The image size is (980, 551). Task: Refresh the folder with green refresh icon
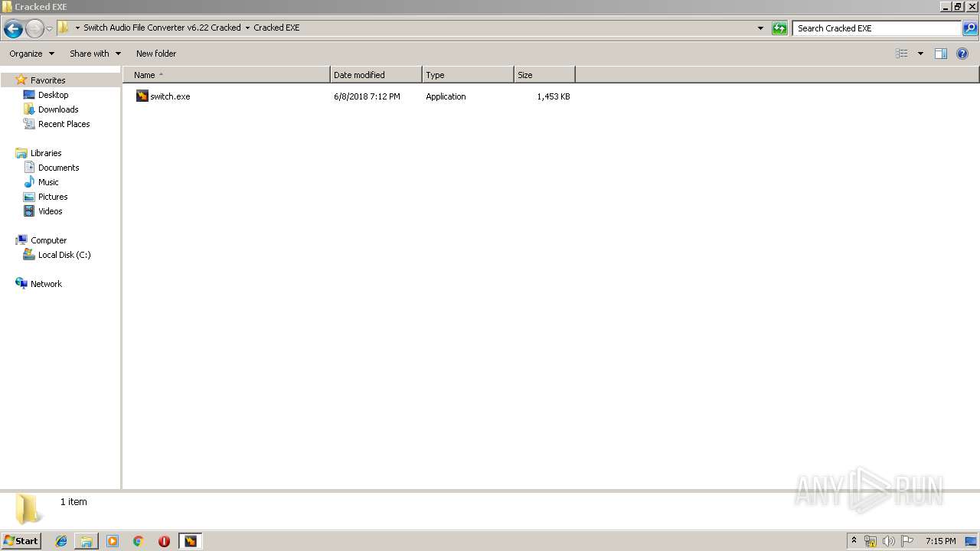[x=779, y=28]
